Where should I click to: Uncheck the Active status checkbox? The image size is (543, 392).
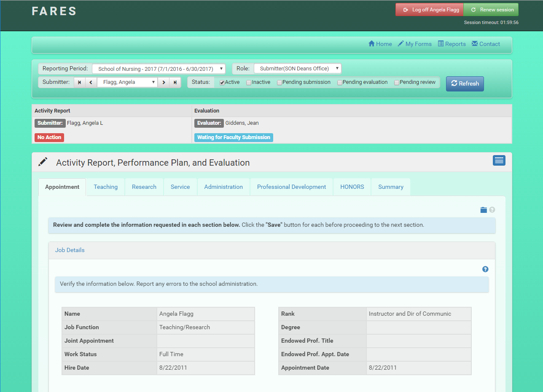222,83
